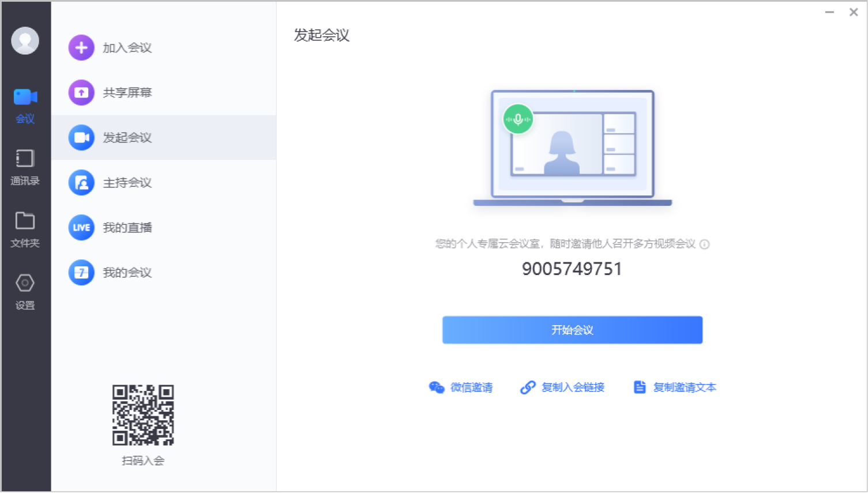Click the 微信邀请 WeChat invite link
The height and width of the screenshot is (493, 868).
(x=461, y=387)
